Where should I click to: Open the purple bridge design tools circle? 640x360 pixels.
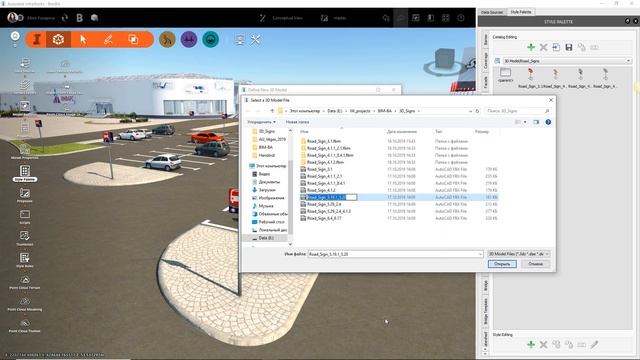pyautogui.click(x=189, y=40)
